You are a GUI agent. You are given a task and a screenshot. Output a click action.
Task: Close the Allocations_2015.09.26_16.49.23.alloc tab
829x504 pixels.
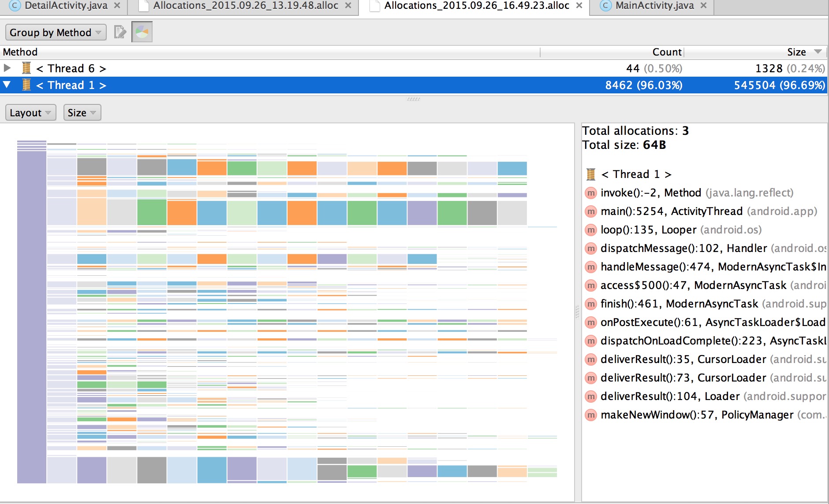click(x=579, y=6)
